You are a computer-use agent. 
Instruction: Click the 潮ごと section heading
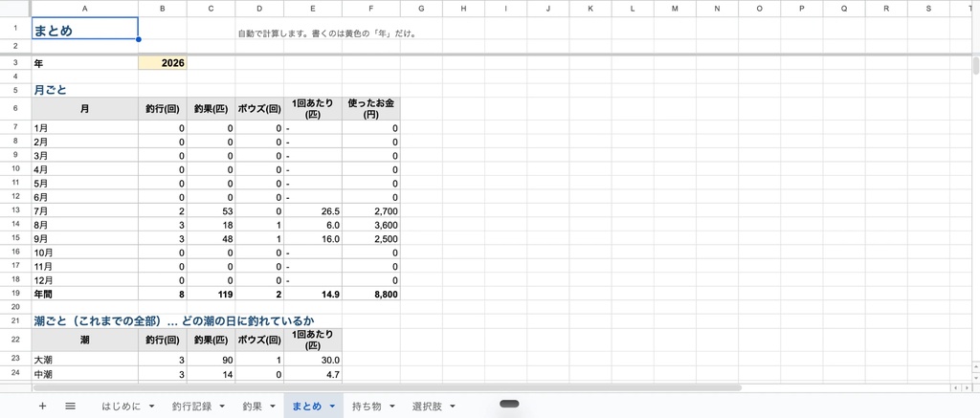[173, 321]
